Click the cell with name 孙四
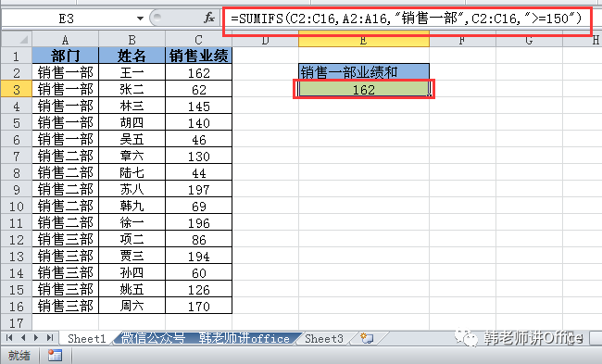The width and height of the screenshot is (602, 364). 132,272
